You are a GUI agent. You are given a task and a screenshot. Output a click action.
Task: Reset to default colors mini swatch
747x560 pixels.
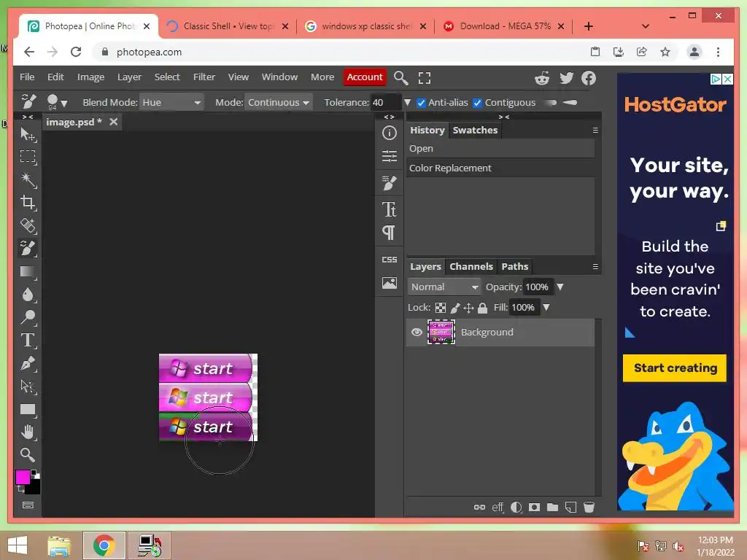tap(36, 474)
